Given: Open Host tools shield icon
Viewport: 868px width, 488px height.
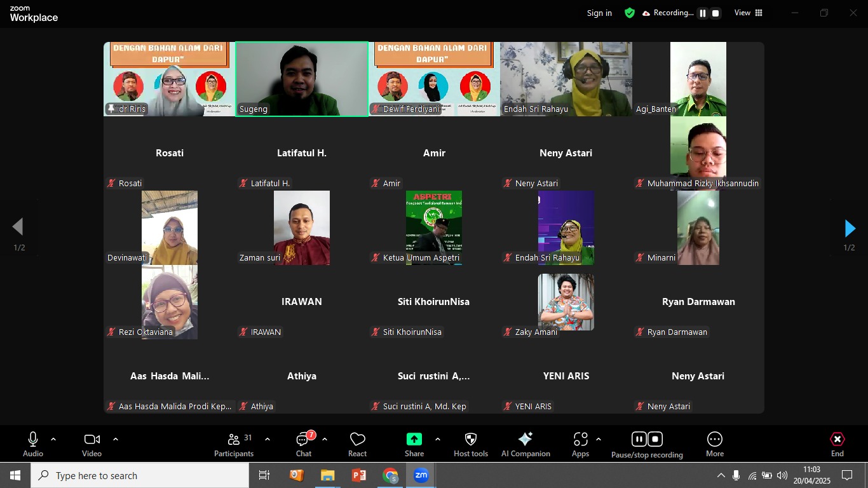Looking at the screenshot, I should [471, 444].
